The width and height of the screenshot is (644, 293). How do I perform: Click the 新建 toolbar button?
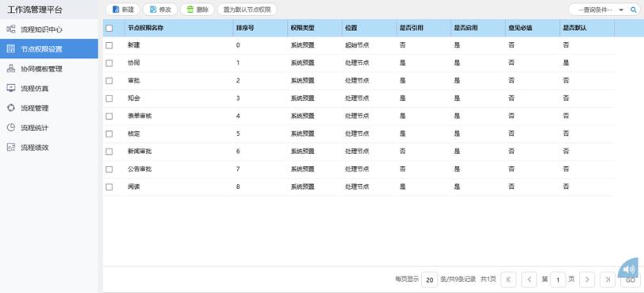tap(123, 10)
